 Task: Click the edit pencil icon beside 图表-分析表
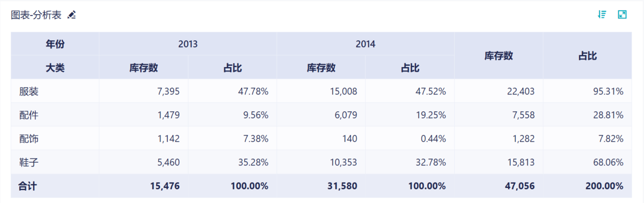[72, 15]
